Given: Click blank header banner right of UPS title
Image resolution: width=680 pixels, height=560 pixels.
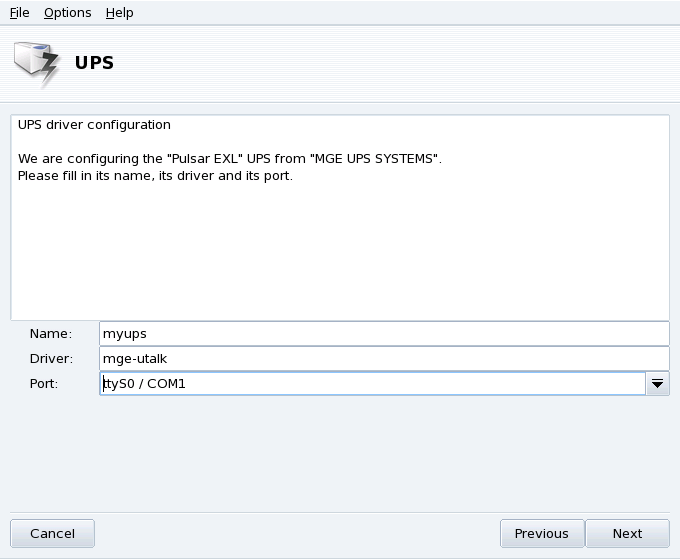Looking at the screenshot, I should pyautogui.click(x=400, y=63).
